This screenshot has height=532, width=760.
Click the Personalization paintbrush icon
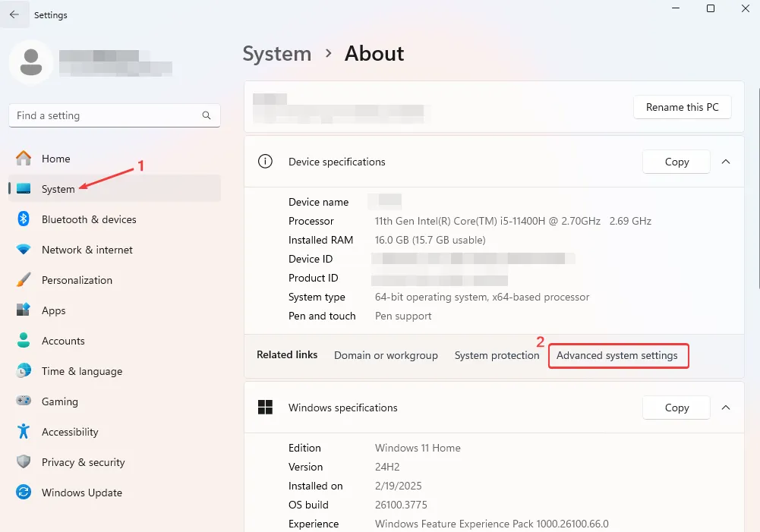(x=24, y=280)
